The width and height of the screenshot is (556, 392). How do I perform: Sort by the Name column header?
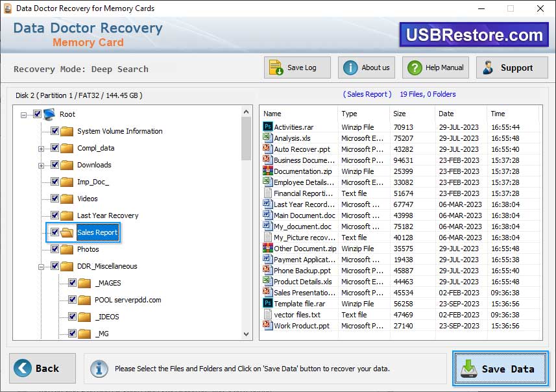coord(298,114)
